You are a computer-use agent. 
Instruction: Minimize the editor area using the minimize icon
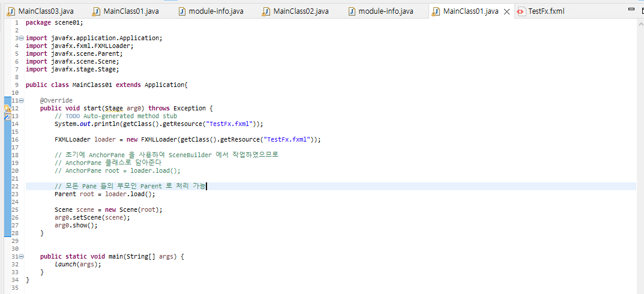(x=631, y=8)
